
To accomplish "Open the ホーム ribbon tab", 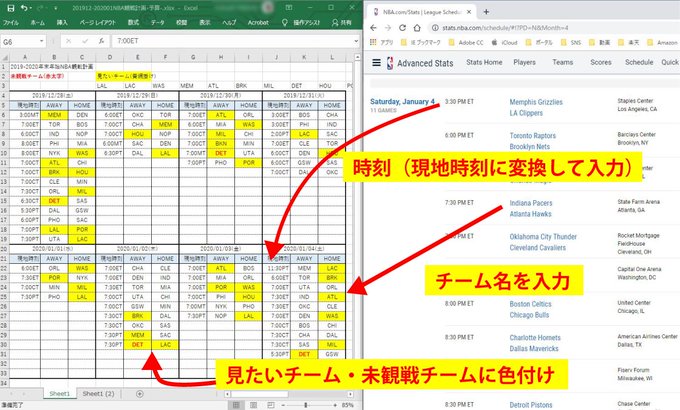I will 38,23.
